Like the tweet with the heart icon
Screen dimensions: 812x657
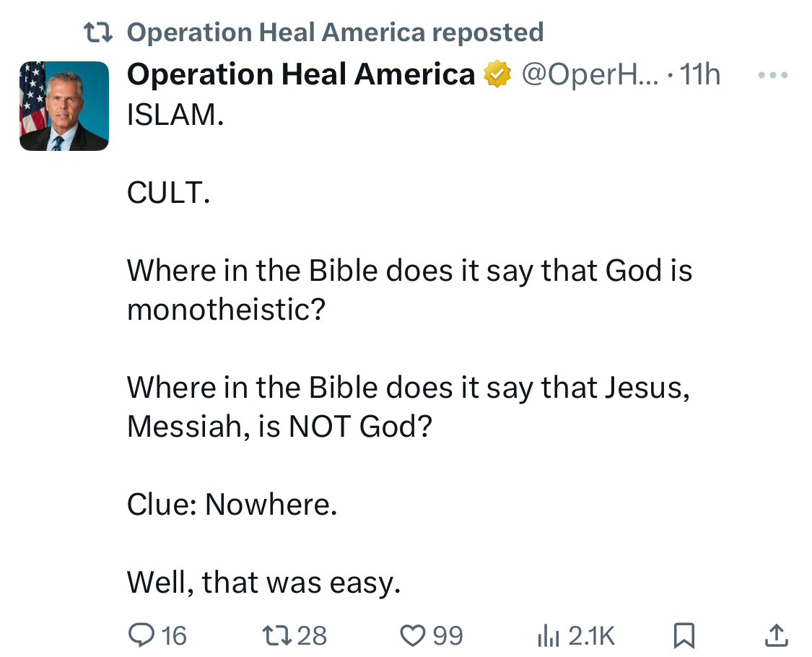(x=413, y=635)
